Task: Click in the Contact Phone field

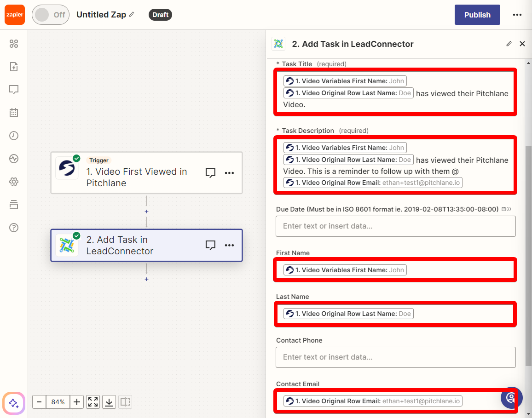Action: (395, 357)
